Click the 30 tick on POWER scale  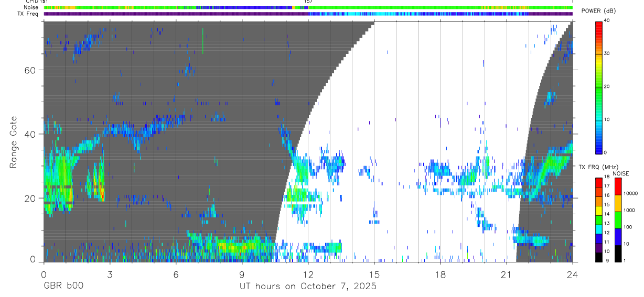tap(607, 54)
